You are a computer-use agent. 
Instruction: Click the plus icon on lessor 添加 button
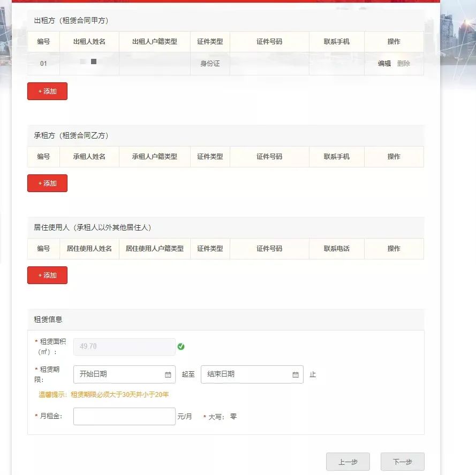(x=40, y=91)
